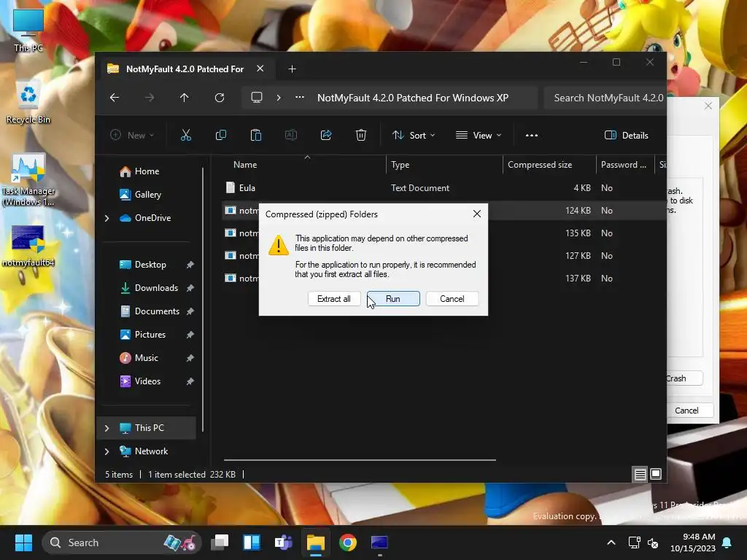Click the Cut scissors icon
This screenshot has width=747, height=560.
pyautogui.click(x=186, y=135)
